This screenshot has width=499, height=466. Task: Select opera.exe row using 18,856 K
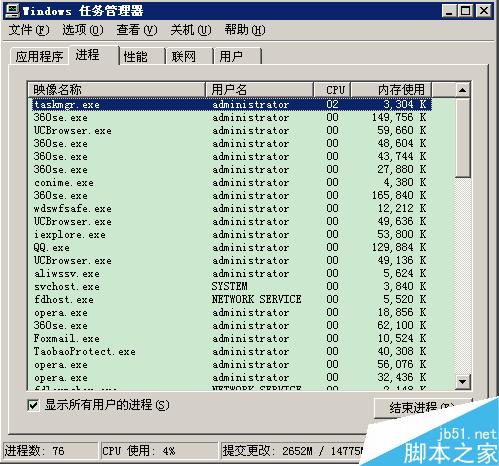(232, 313)
